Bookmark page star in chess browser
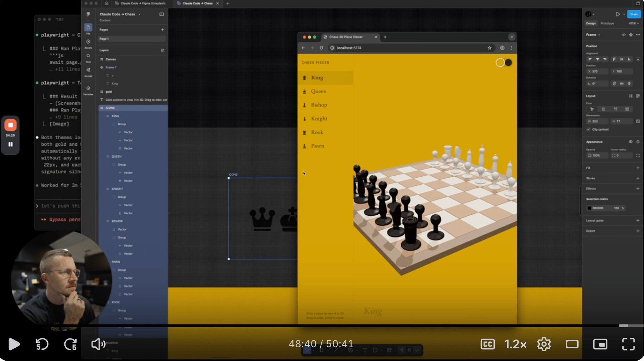Image resolution: width=644 pixels, height=361 pixels. tap(490, 48)
